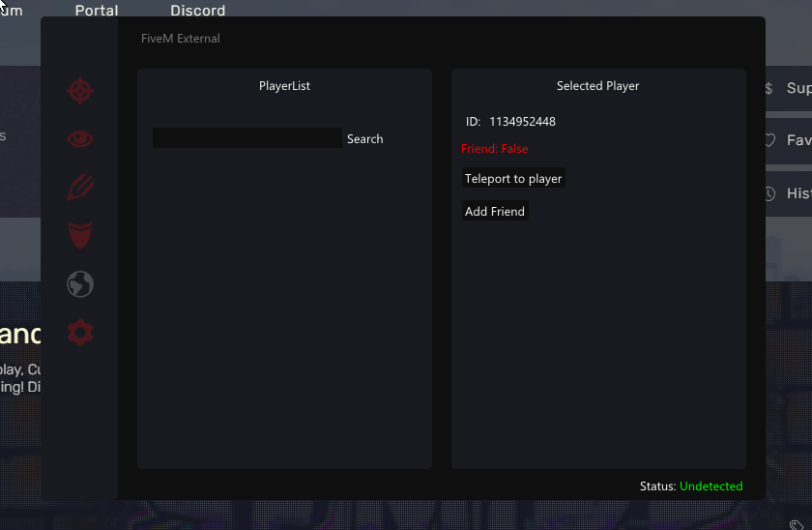Open the pen-shaped sidebar icon

click(80, 187)
